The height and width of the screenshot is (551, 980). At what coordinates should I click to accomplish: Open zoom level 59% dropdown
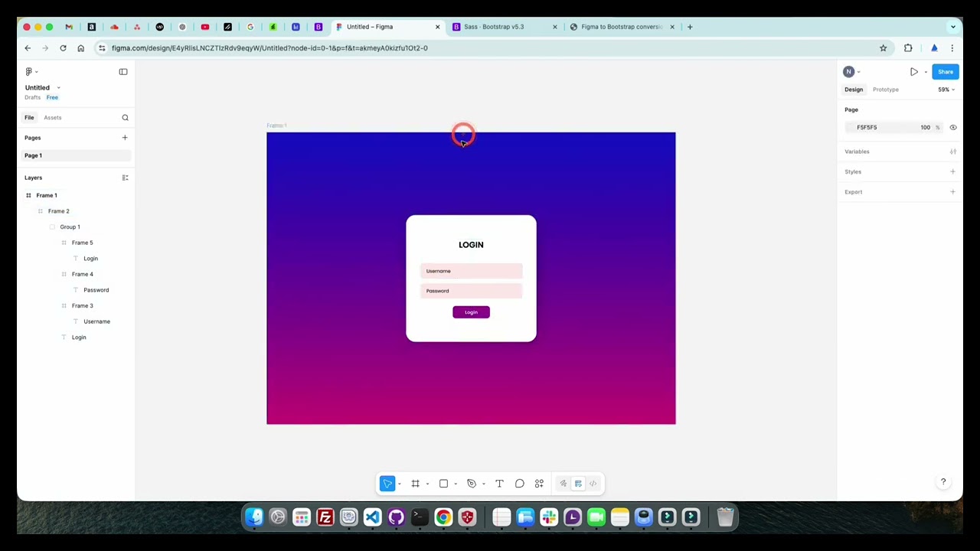(946, 90)
